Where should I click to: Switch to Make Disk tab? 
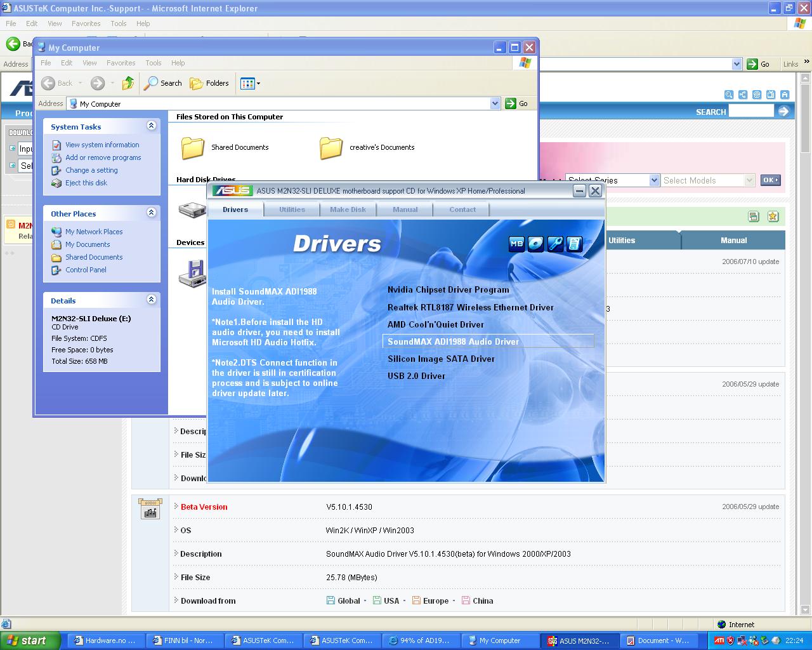[348, 209]
